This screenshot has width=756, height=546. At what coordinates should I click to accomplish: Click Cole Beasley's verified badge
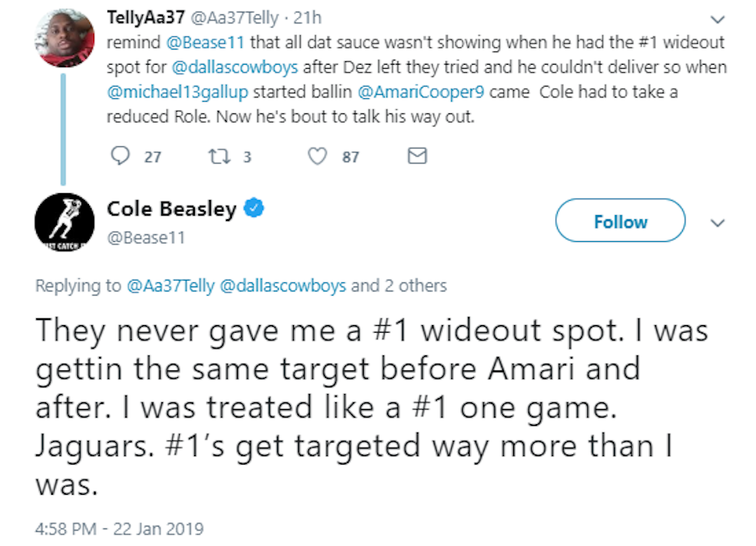click(254, 208)
